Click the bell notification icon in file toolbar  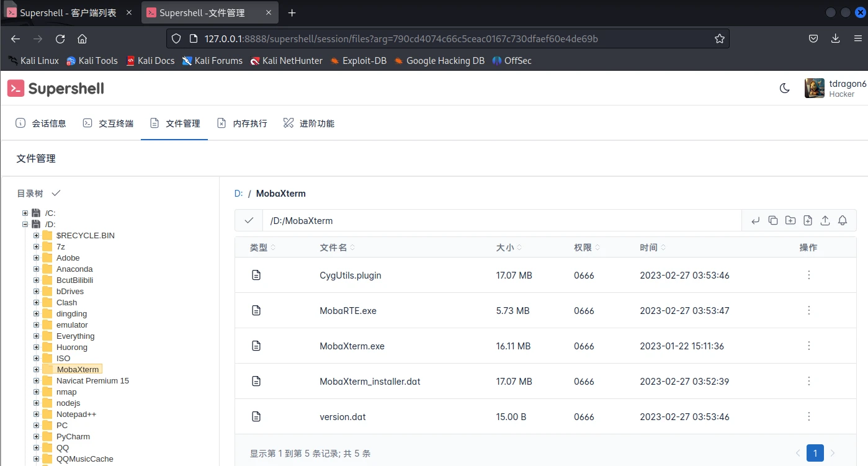tap(843, 220)
